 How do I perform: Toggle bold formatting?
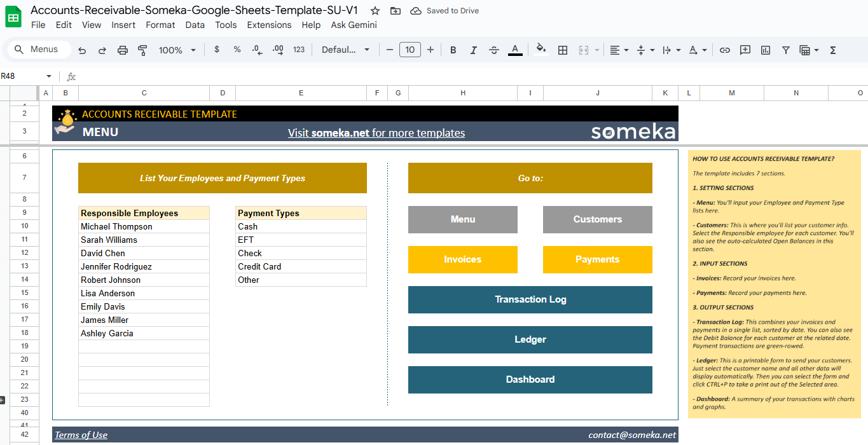coord(453,49)
